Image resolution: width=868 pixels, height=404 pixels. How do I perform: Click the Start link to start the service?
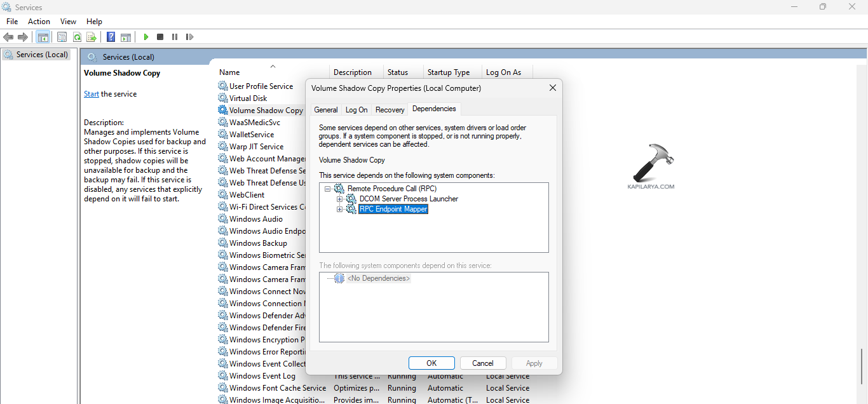point(91,93)
